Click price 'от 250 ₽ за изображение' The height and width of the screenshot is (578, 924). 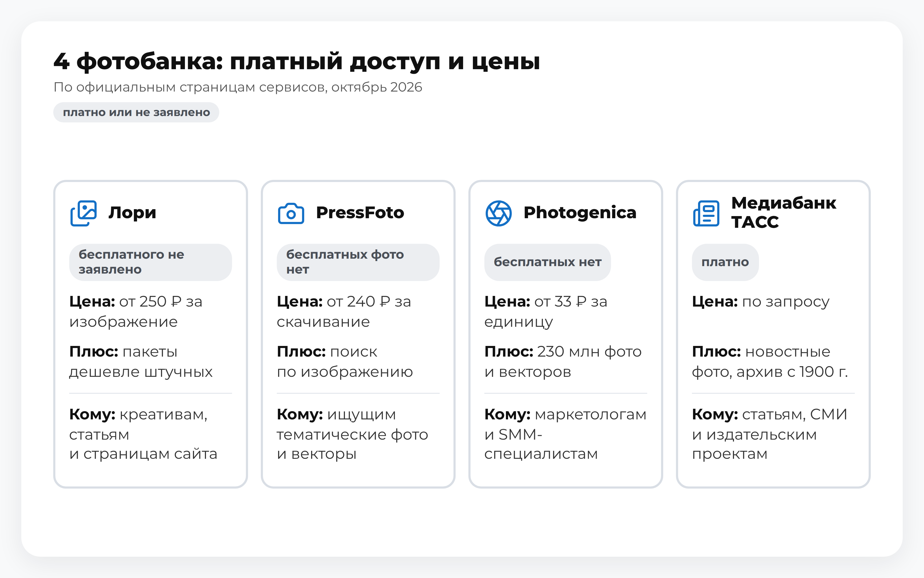(x=136, y=312)
